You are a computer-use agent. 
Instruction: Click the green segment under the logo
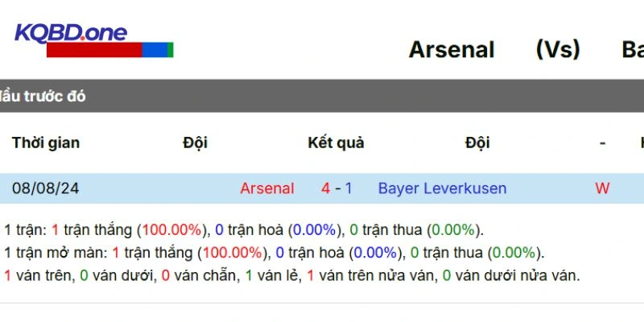(x=170, y=50)
